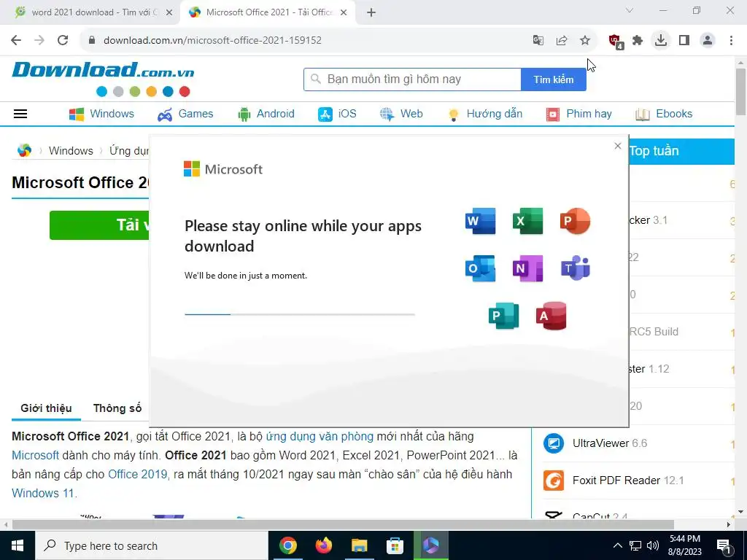The image size is (747, 560).
Task: Click the Word icon in the Office installer
Action: pyautogui.click(x=480, y=221)
